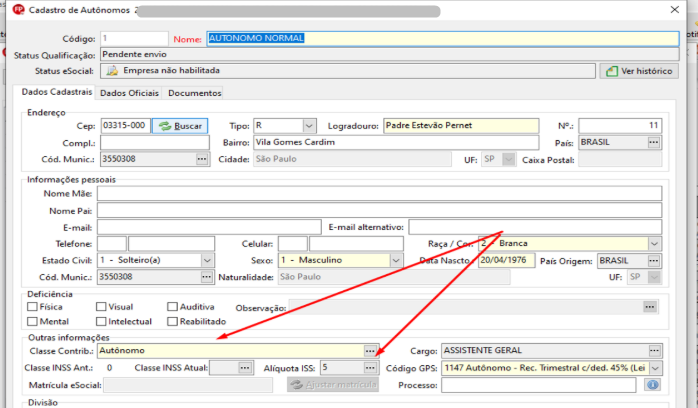Open the Observação ellipsis button

650,307
